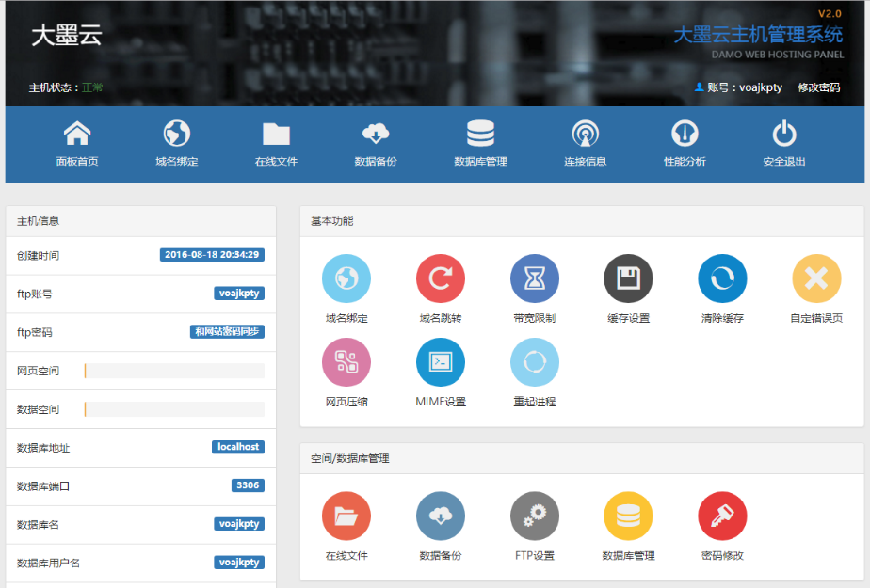Open 面板首页 home icon in navigation bar
870x588 pixels.
(77, 134)
